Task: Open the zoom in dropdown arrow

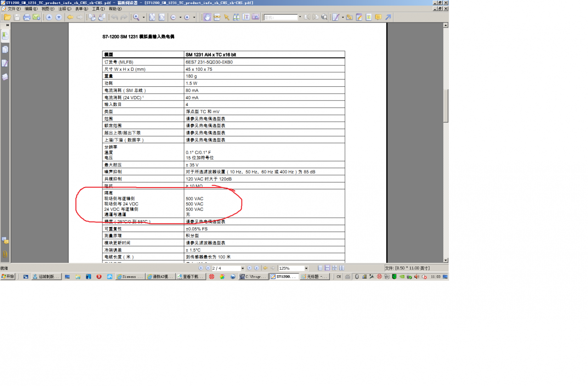Action: (194, 17)
